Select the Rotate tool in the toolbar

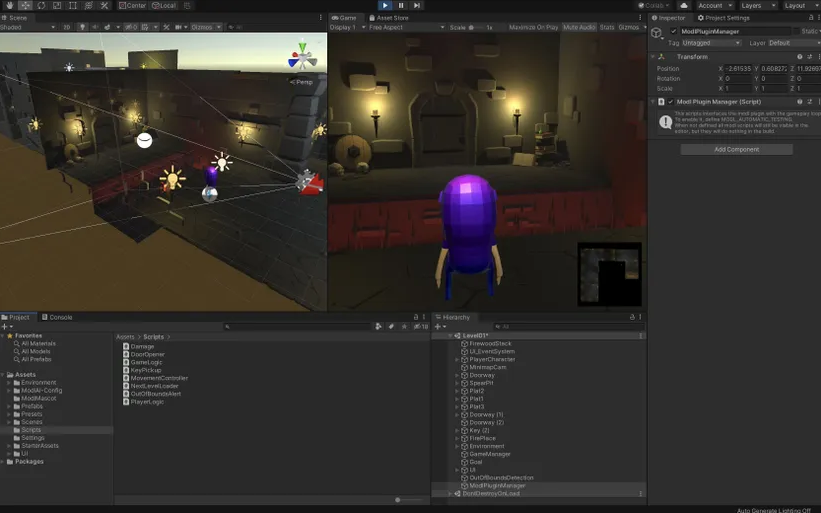click(41, 5)
